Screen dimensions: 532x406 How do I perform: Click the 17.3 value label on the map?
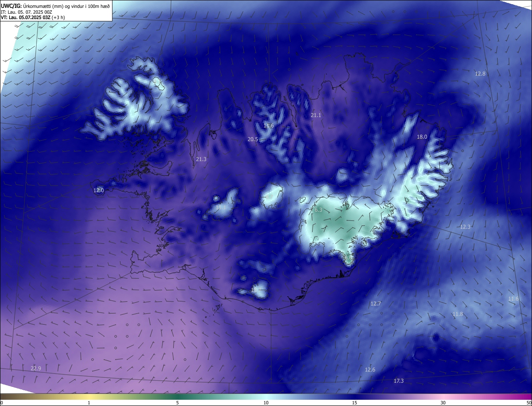click(399, 381)
